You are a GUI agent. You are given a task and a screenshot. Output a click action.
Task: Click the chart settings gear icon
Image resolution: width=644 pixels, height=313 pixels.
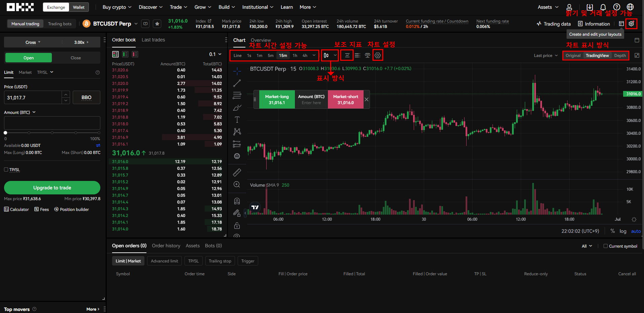pyautogui.click(x=378, y=56)
